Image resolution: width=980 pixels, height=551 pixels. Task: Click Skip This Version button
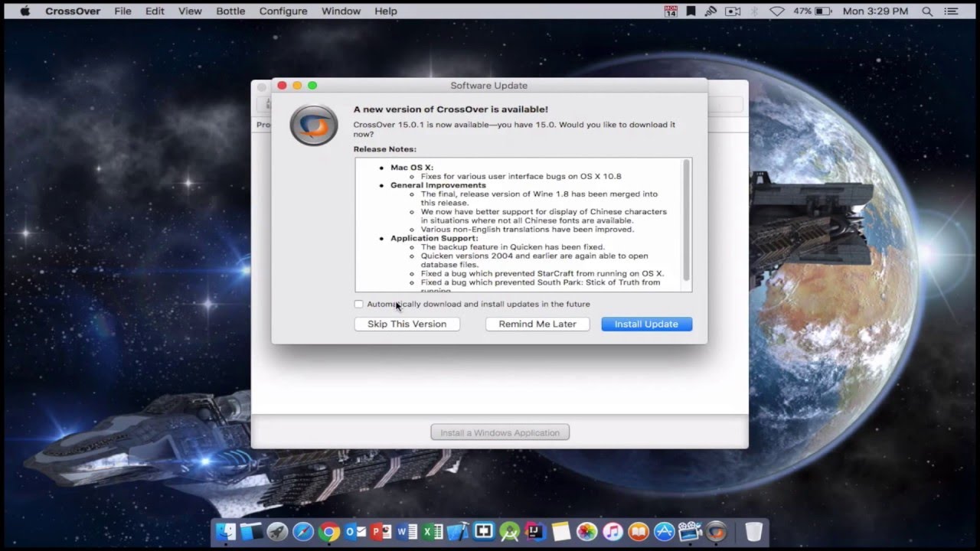click(x=407, y=324)
